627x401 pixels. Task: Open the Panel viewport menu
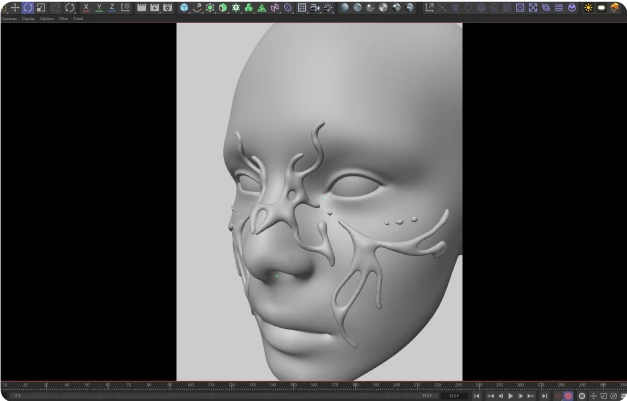[x=78, y=19]
